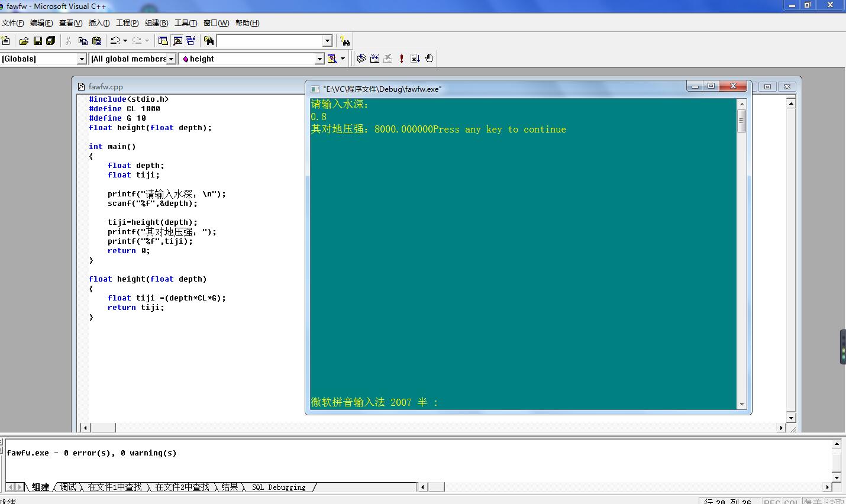The width and height of the screenshot is (846, 504).
Task: Toggle the Workspace window icon
Action: 163,41
